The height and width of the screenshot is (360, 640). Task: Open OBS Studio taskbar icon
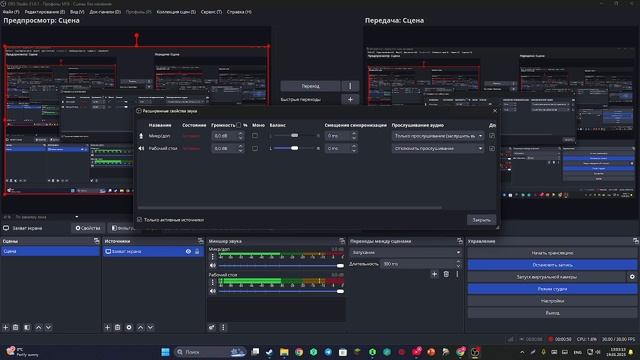(x=475, y=352)
